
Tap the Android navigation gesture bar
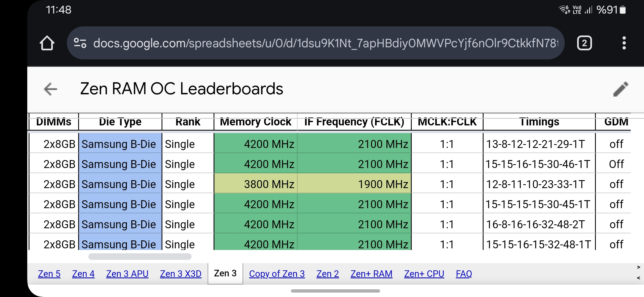[335, 291]
